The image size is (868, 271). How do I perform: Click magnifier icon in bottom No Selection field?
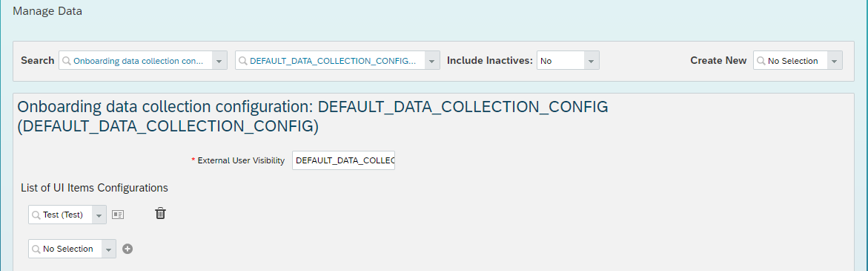click(x=36, y=249)
